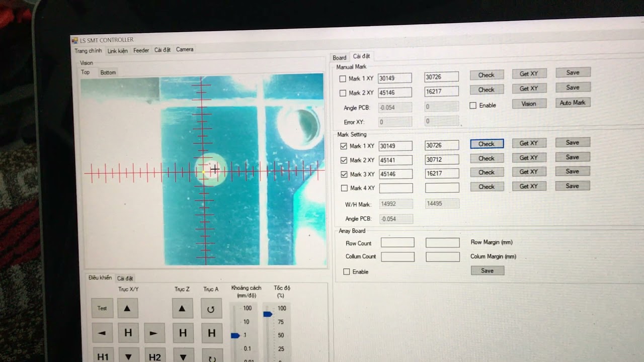Click Khoảng cách distance slider thumb
The image size is (644, 362).
point(235,335)
